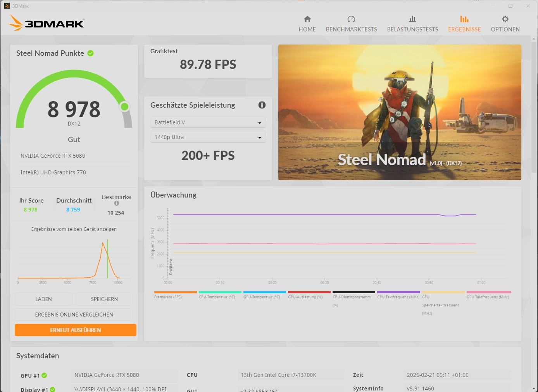The height and width of the screenshot is (392, 538).
Task: Click the 3DMark logo in header
Action: 46,23
